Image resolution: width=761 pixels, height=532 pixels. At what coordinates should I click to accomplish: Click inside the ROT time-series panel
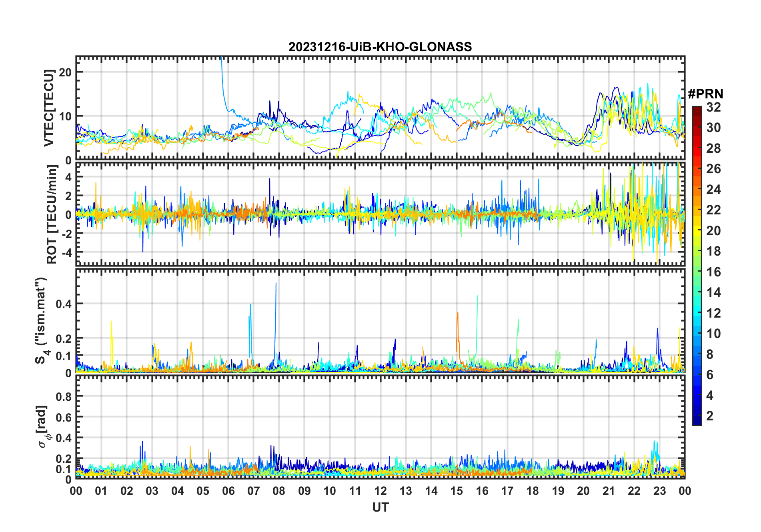[380, 214]
